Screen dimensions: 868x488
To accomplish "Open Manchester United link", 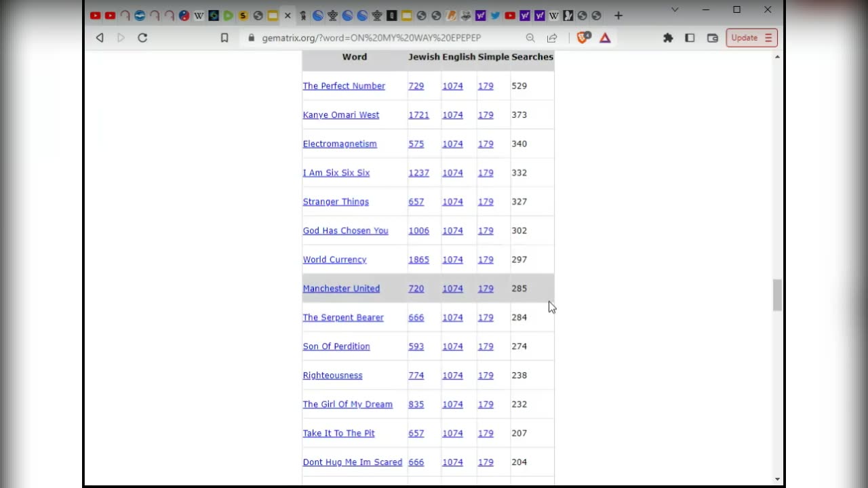I will (x=341, y=289).
